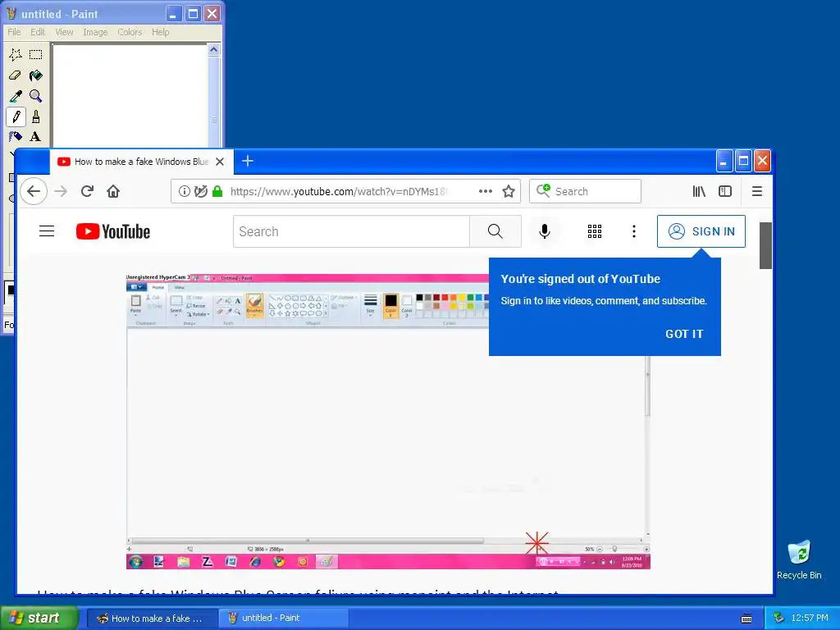Click the browser page vertical scrollbar thumb
The height and width of the screenshot is (630, 840).
[x=765, y=245]
